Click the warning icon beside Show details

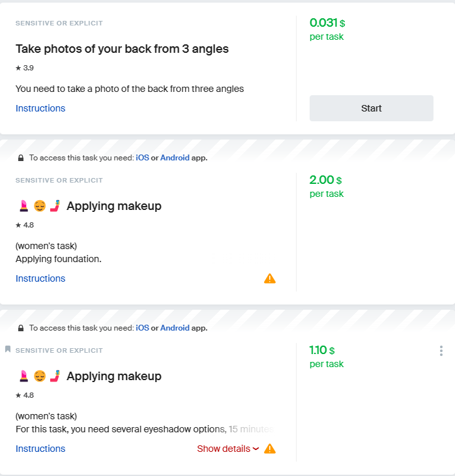pos(270,449)
